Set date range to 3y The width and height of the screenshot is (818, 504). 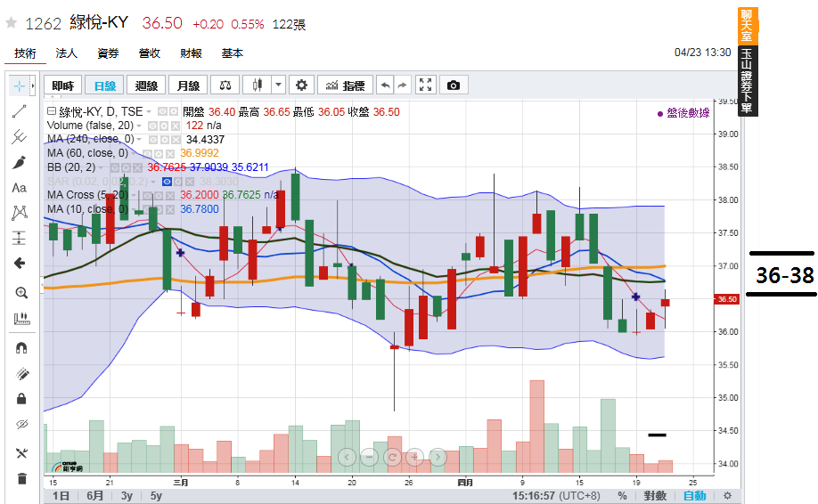pyautogui.click(x=127, y=496)
